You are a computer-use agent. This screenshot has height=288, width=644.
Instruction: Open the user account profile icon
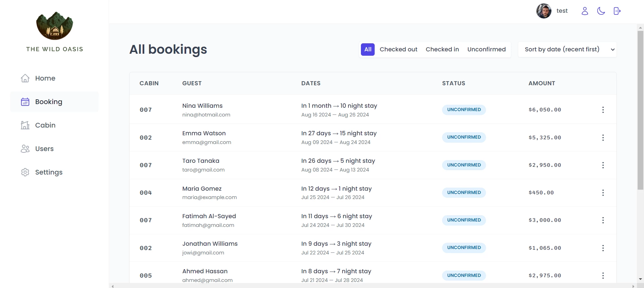point(585,11)
